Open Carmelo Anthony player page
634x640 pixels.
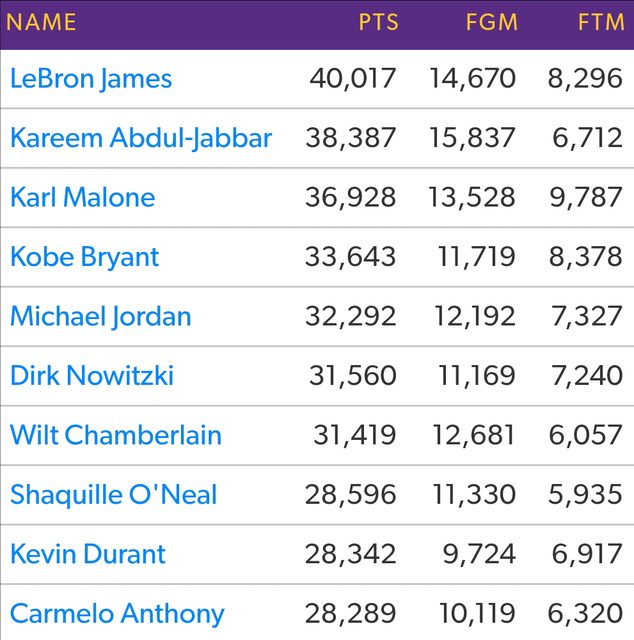tap(117, 613)
